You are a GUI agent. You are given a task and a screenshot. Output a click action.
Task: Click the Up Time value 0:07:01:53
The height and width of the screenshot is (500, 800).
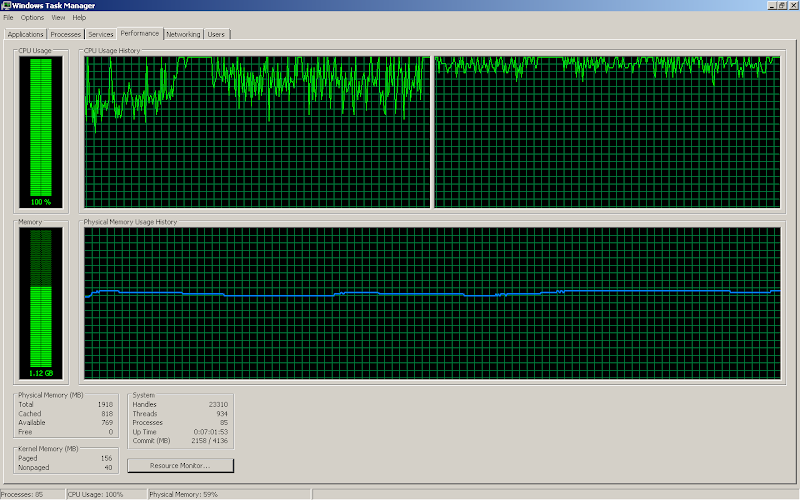click(x=211, y=432)
